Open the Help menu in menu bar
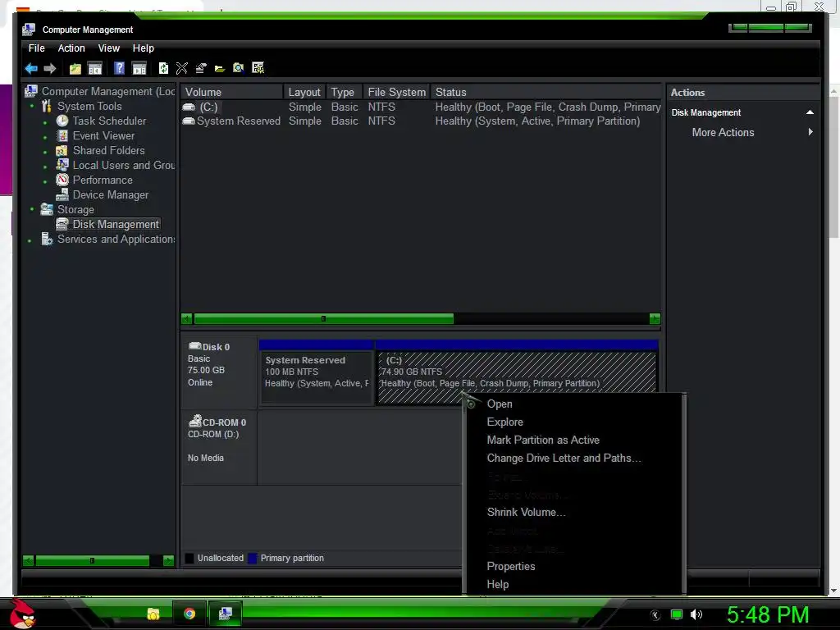The image size is (840, 630). tap(143, 48)
